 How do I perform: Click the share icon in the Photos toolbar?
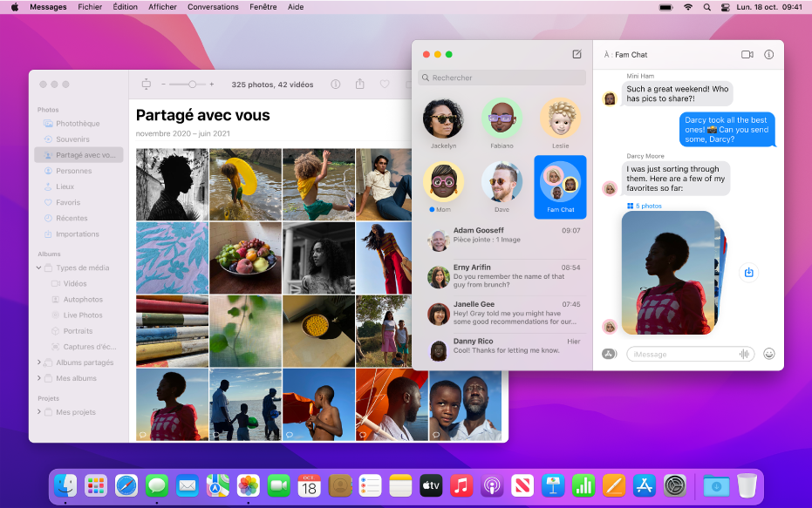tap(359, 85)
